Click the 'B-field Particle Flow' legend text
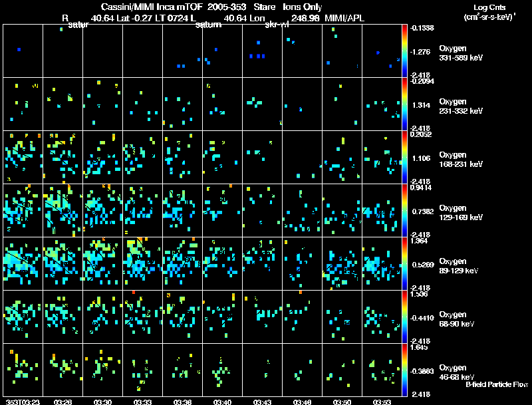 (497, 384)
